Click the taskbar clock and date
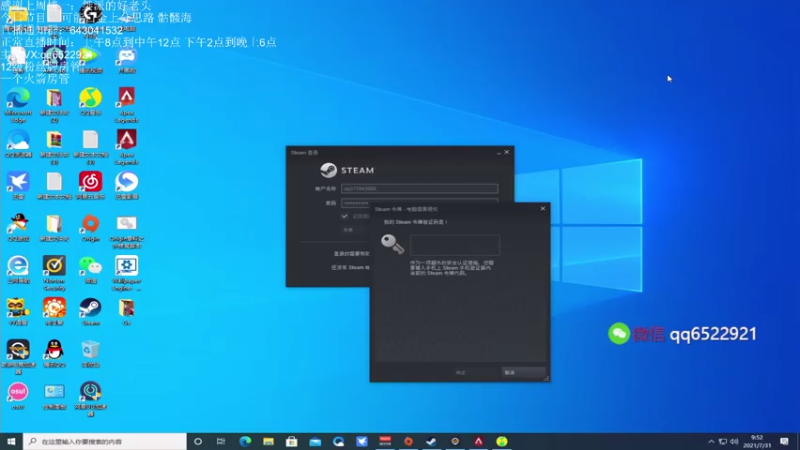 point(757,441)
